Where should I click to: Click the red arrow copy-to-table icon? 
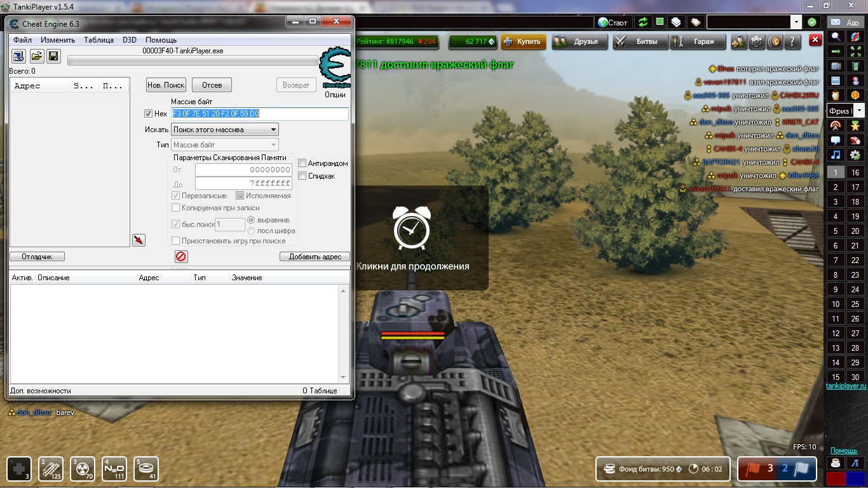tap(139, 240)
